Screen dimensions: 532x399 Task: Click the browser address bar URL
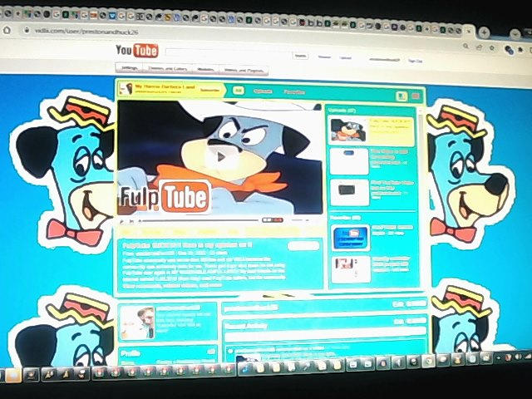tap(86, 32)
